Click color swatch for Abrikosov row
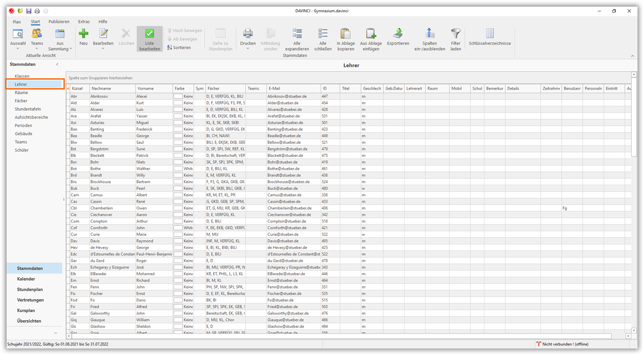Image resolution: width=644 pixels, height=355 pixels. point(178,96)
